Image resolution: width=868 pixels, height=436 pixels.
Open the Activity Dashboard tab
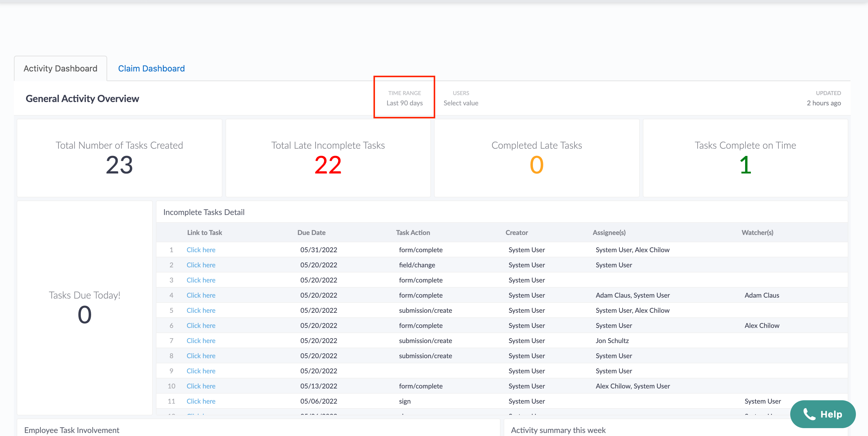click(60, 68)
